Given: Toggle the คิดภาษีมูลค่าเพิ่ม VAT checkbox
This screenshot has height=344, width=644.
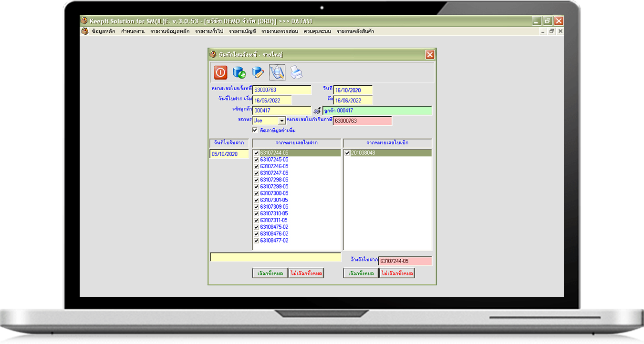Looking at the screenshot, I should 255,130.
